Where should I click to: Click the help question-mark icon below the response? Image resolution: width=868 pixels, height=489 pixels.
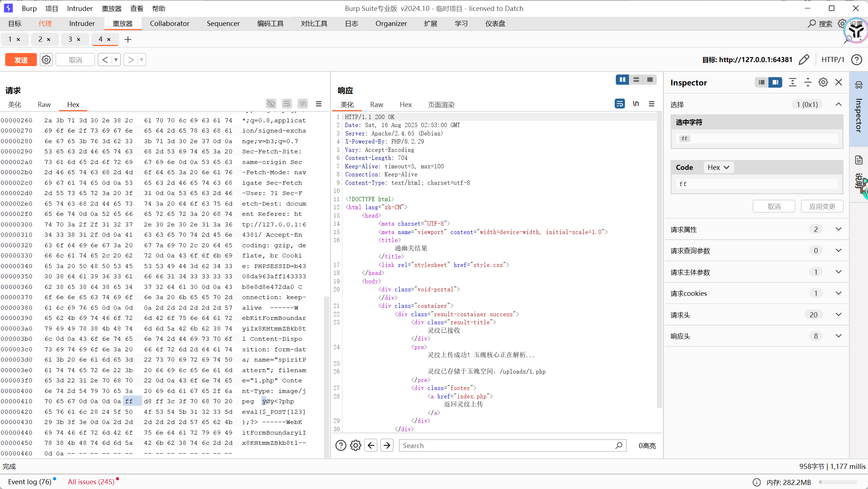[341, 445]
